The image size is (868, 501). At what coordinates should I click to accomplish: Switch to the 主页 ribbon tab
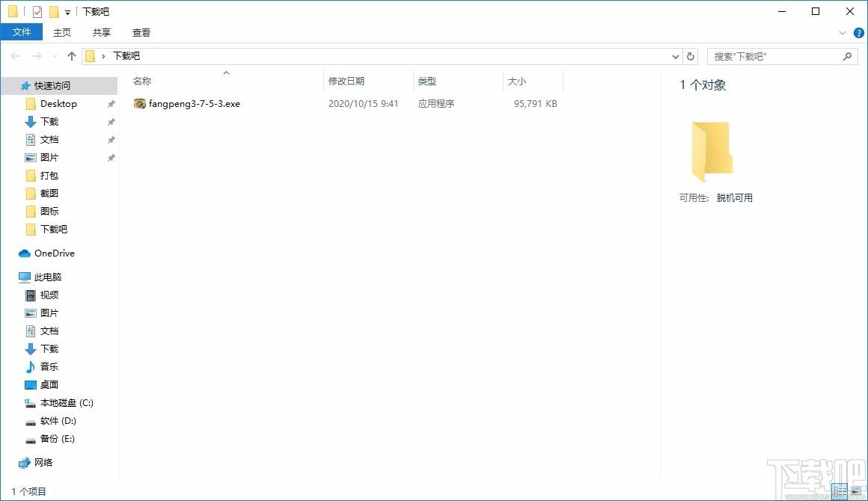62,32
